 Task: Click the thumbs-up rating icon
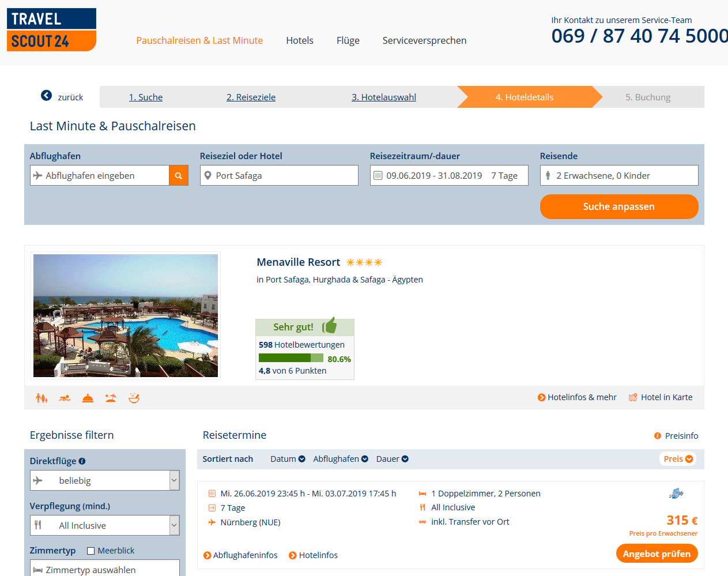pyautogui.click(x=329, y=326)
